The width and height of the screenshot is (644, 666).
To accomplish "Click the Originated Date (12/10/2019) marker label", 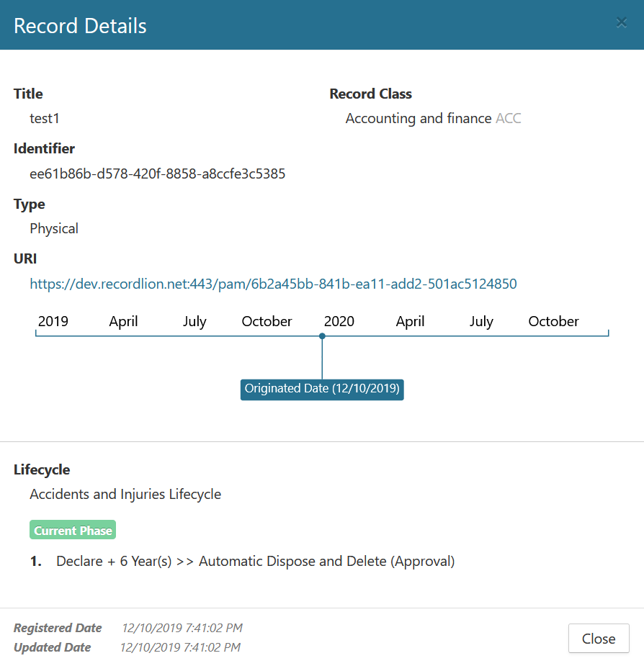I will pyautogui.click(x=322, y=389).
